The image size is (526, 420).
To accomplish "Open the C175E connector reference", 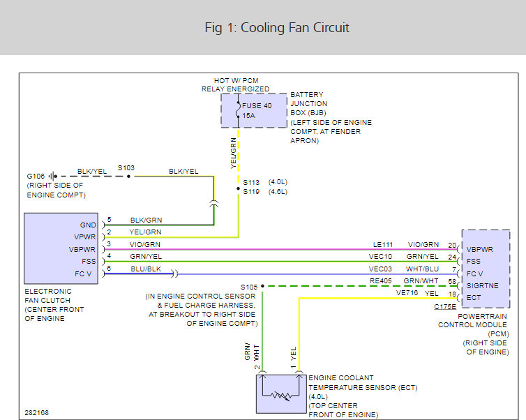I will coord(445,306).
